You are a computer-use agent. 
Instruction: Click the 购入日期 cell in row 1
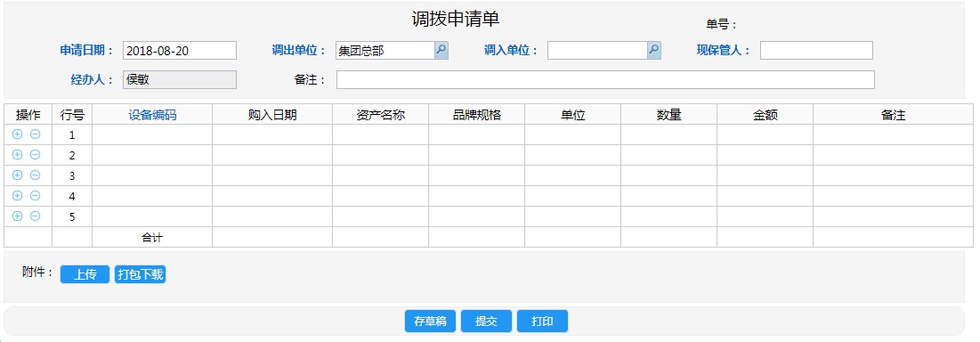click(x=272, y=134)
